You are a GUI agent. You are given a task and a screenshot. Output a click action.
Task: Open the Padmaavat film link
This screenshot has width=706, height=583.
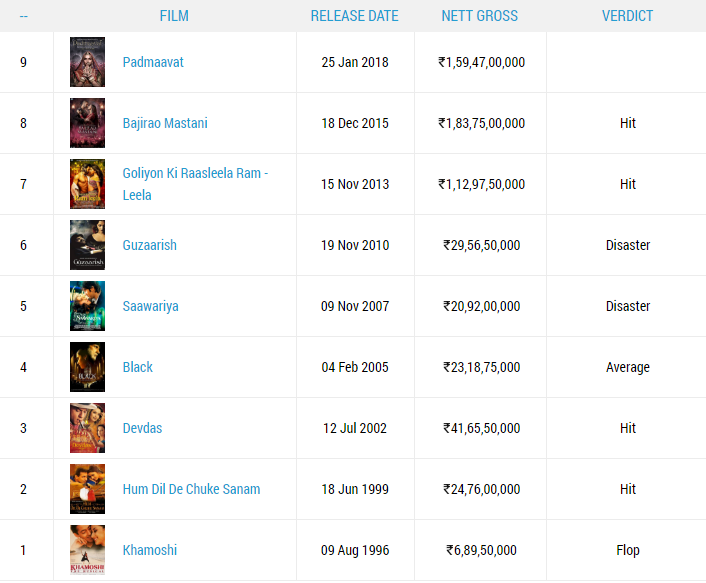(x=153, y=62)
